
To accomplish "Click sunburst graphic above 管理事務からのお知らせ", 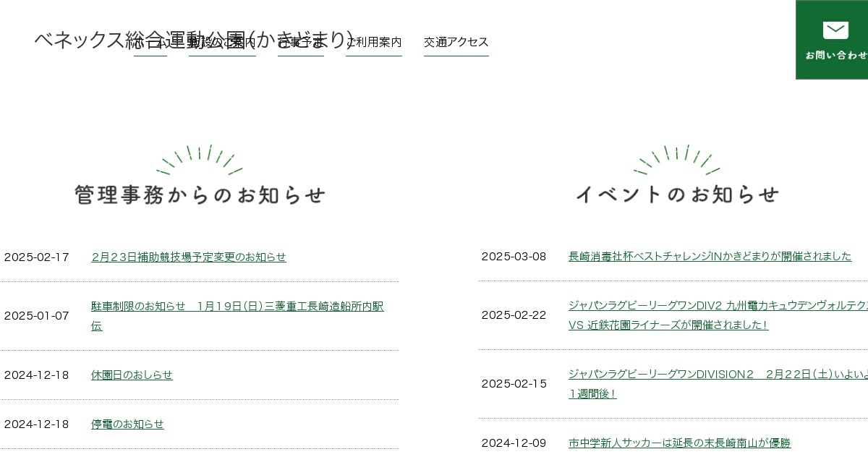I will click(200, 160).
